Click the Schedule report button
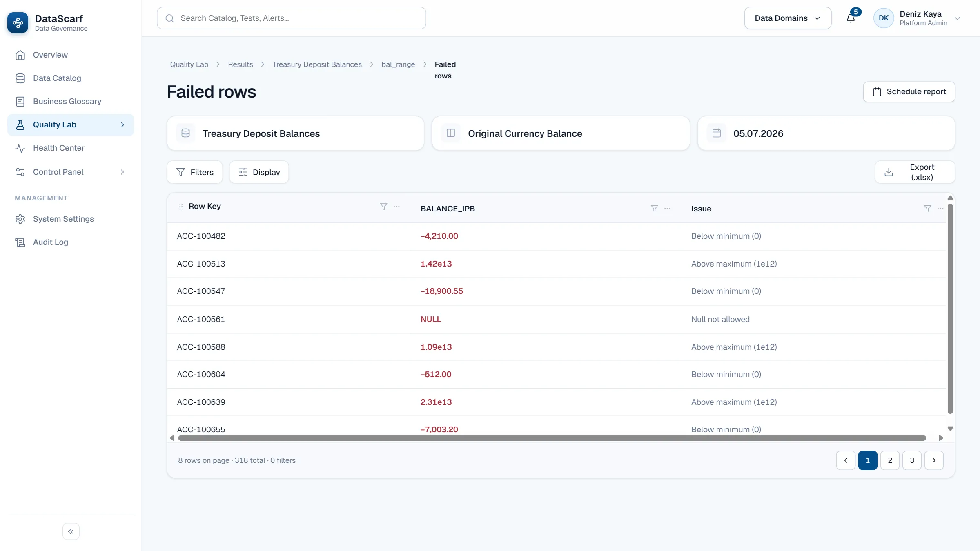Screen dimensions: 980x551 (x=909, y=92)
